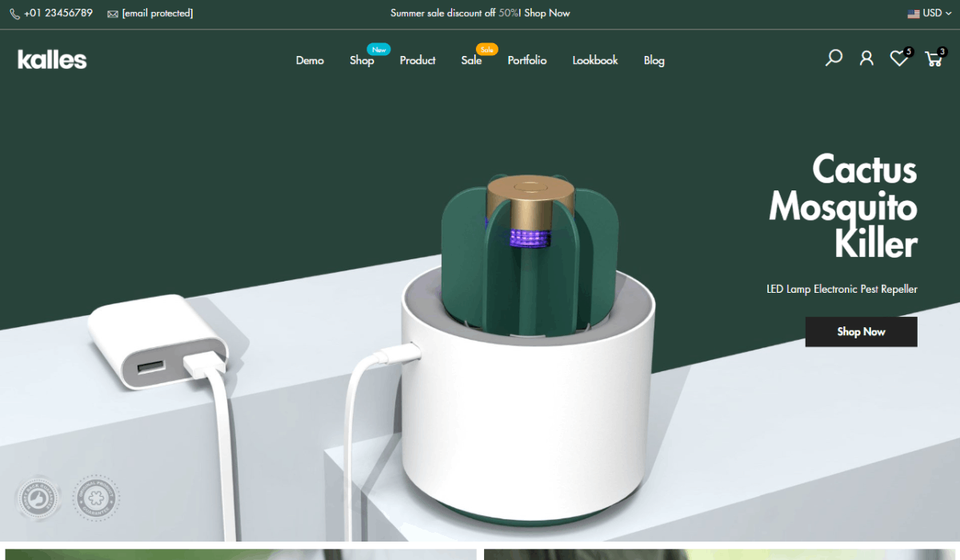This screenshot has width=960, height=560.
Task: Open the Lookbook page
Action: click(x=595, y=61)
